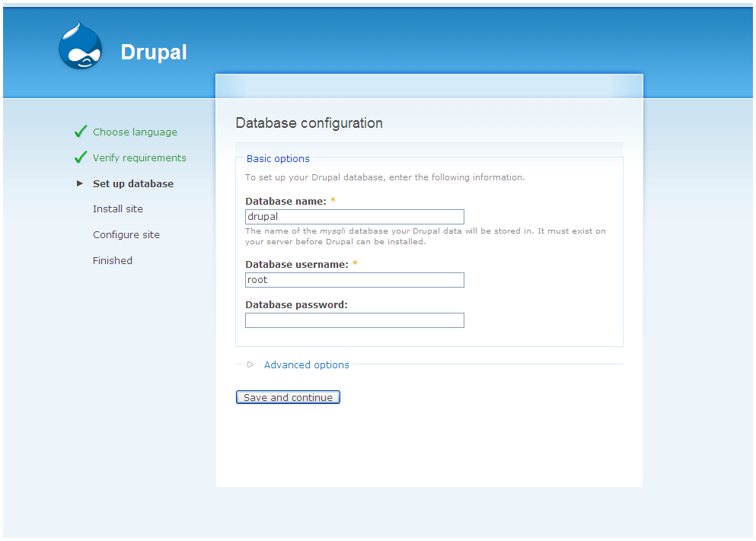Focus the Database password input field
The height and width of the screenshot is (541, 756).
(355, 320)
